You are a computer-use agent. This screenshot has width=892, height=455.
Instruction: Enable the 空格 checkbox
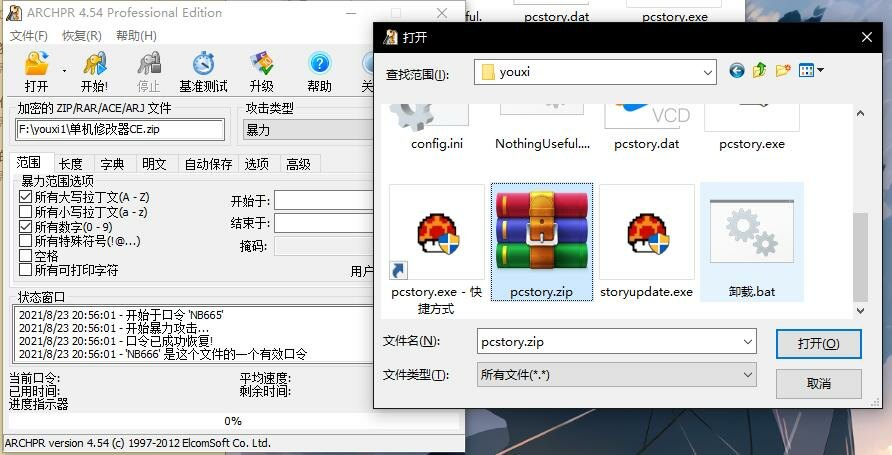tap(25, 255)
